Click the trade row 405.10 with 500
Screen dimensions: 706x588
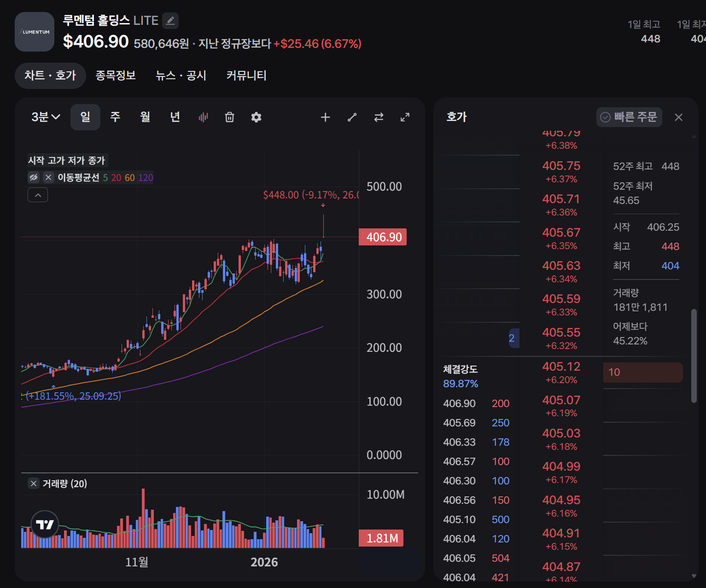click(x=477, y=519)
